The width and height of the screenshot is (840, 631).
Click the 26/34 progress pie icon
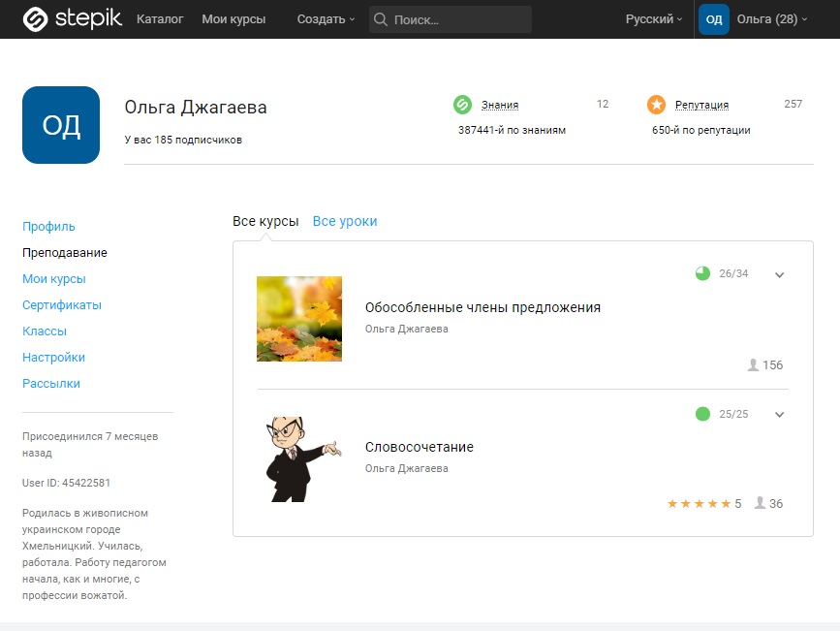click(702, 273)
